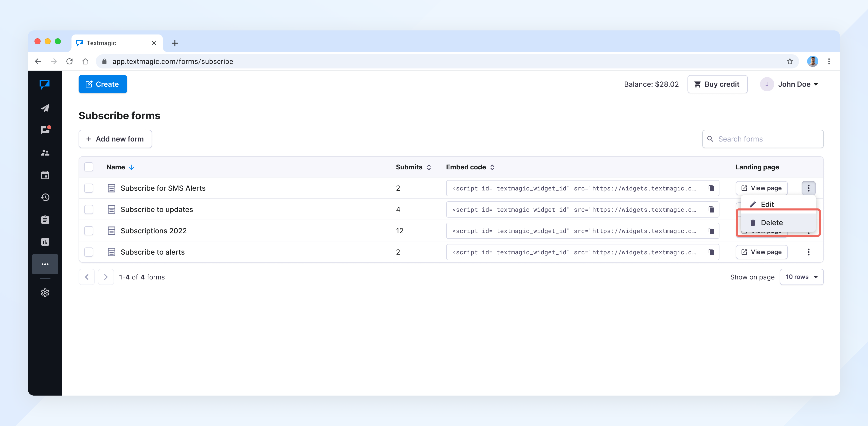Expand the 10 rows per page dropdown
This screenshot has height=426, width=868.
point(801,277)
